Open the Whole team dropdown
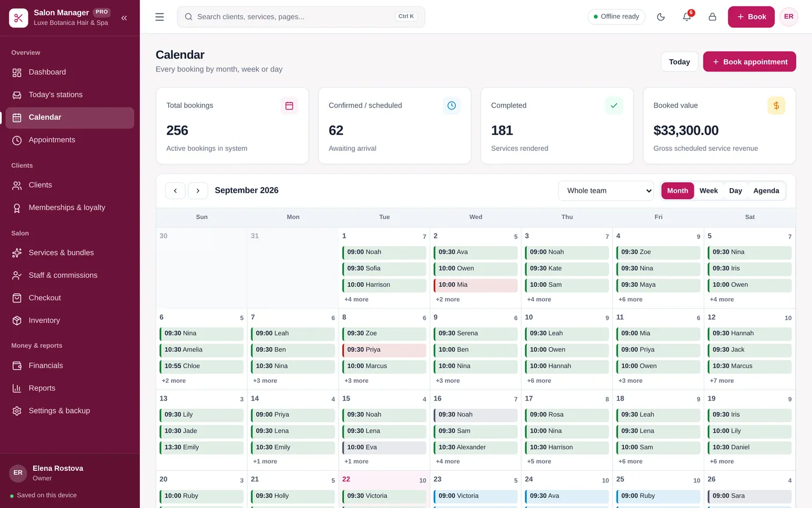 coord(606,190)
